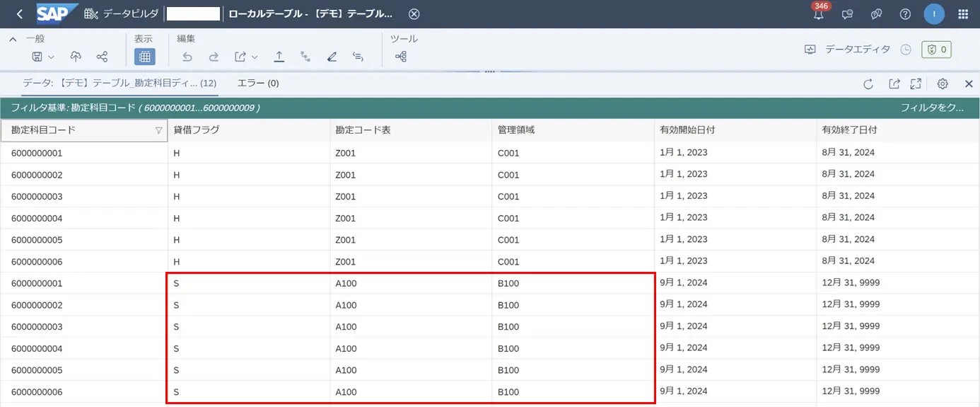Click the deploy cloud-upload icon
Viewport: 980px width, 407px height.
click(x=76, y=57)
